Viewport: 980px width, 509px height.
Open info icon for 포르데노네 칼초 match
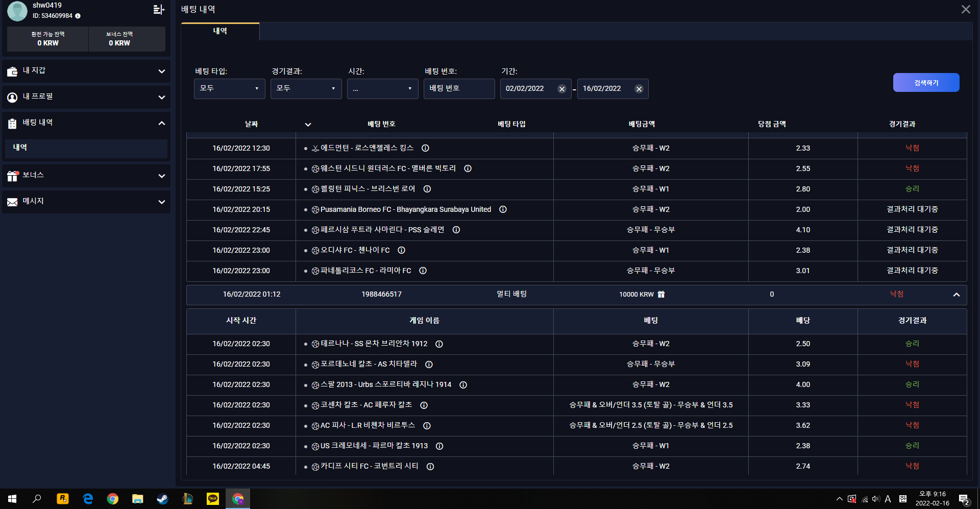[x=429, y=365]
